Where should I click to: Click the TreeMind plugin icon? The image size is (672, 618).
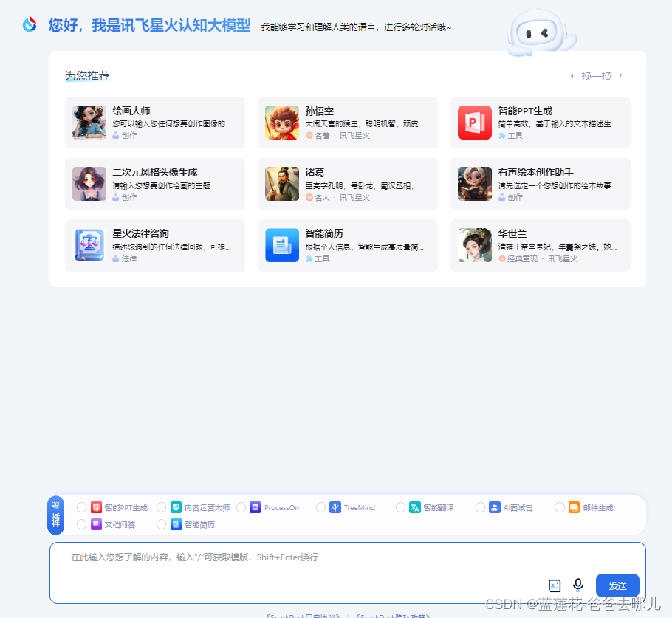click(x=335, y=507)
